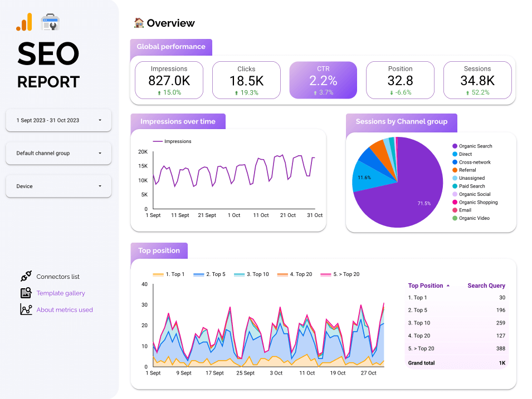Click the house icon beside Overview

coord(139,23)
